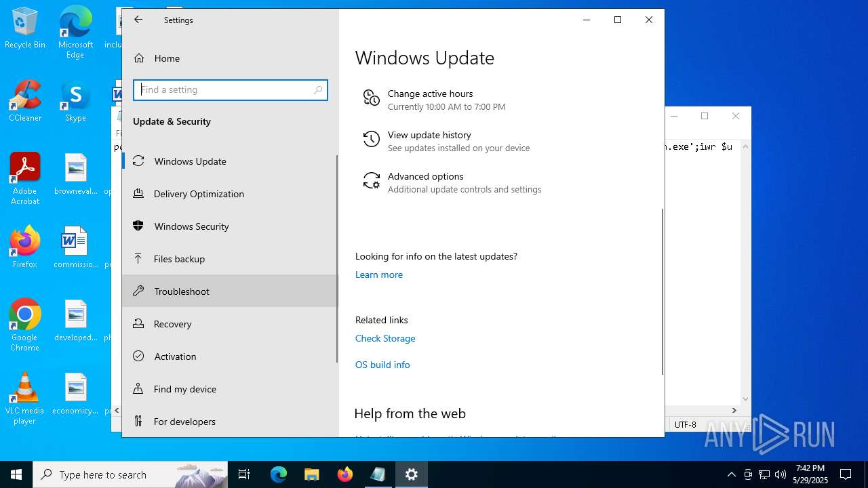This screenshot has width=868, height=488.
Task: Go to Files backup settings
Action: point(230,259)
